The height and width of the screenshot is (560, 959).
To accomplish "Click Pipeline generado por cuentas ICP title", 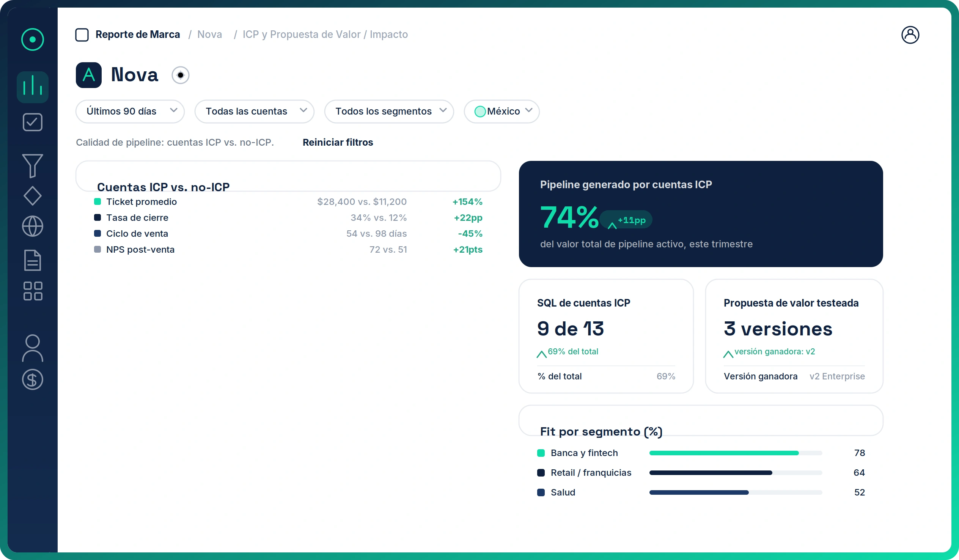I will tap(626, 185).
